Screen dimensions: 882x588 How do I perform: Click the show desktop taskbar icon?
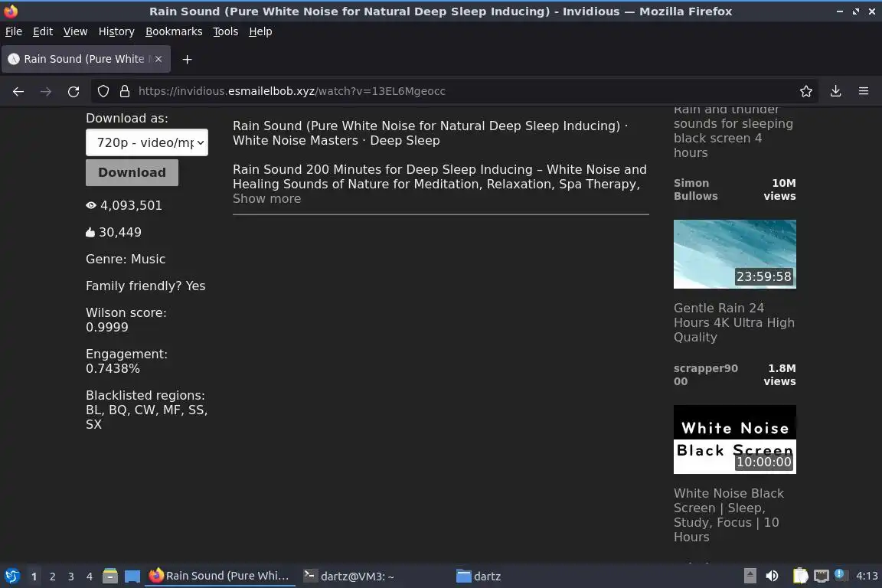coord(132,577)
